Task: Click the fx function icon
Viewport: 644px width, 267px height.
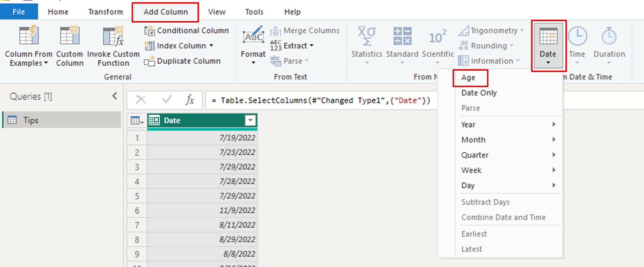Action: (x=190, y=100)
